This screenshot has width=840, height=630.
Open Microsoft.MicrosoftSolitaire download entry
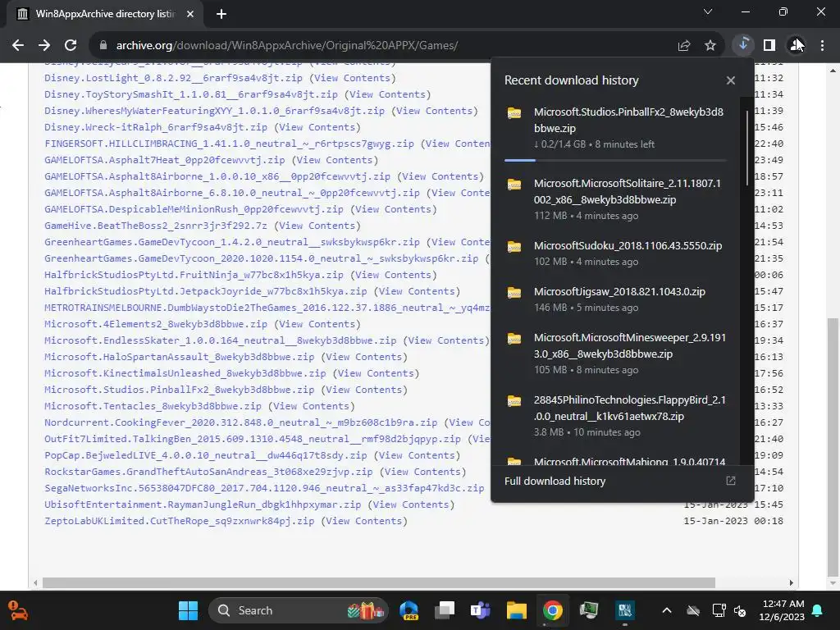615,199
